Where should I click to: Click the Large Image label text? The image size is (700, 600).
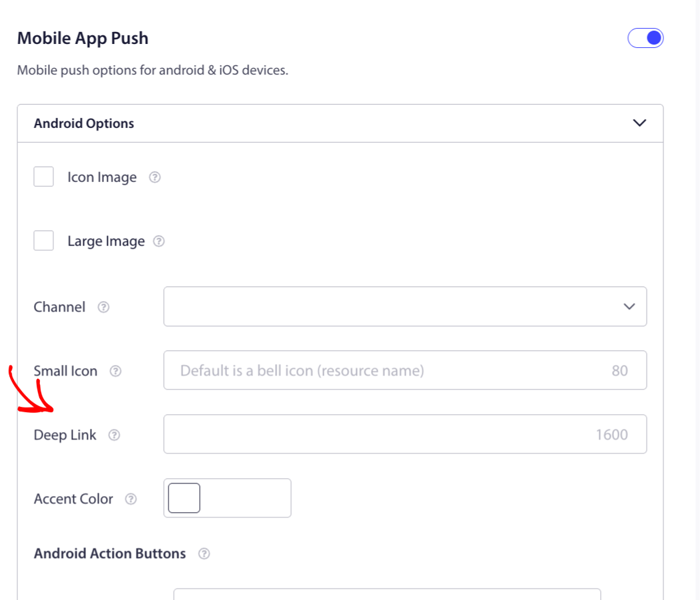(x=106, y=241)
